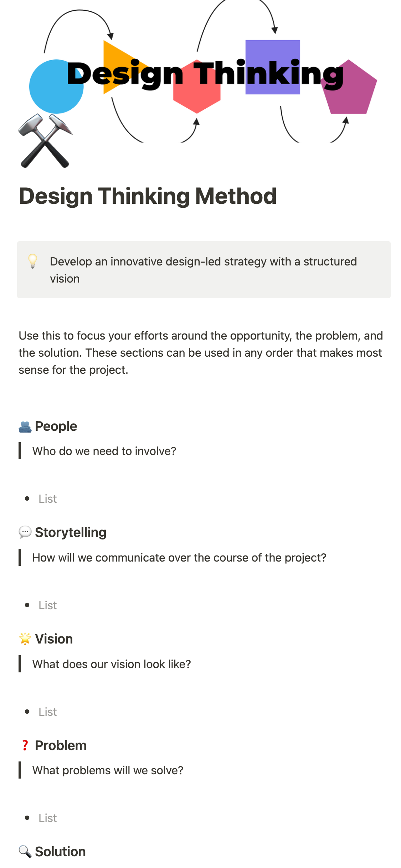
Task: Click the quote "Who do we need to involve?"
Action: 104,451
